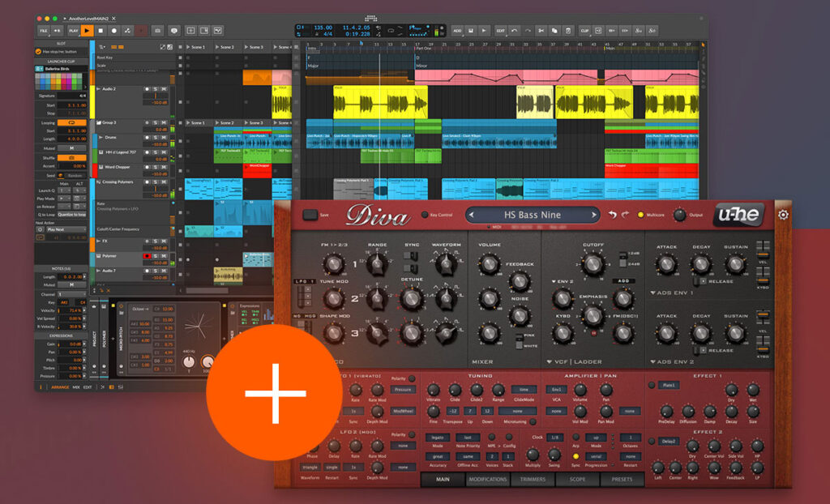This screenshot has width=830, height=504.
Task: Click the paste clipboard icon in Bitwig
Action: click(x=567, y=31)
